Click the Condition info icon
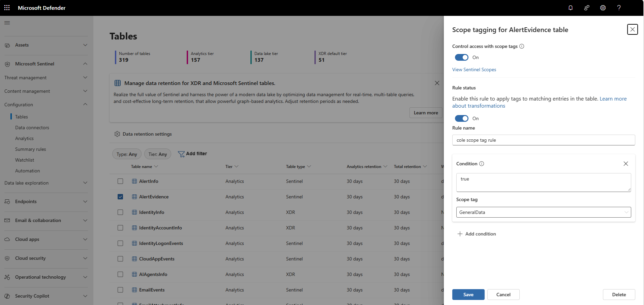644x305 pixels. [x=481, y=164]
